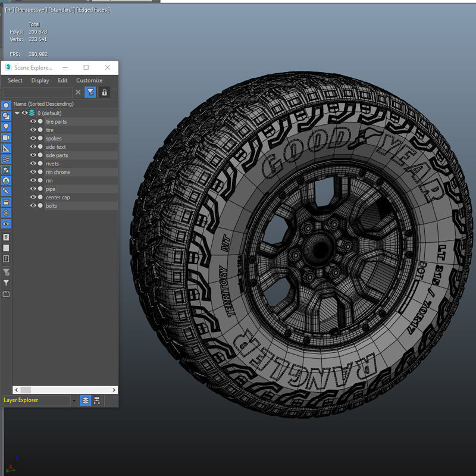Open the viewport [+] general menu
476x476 pixels.
(8, 10)
